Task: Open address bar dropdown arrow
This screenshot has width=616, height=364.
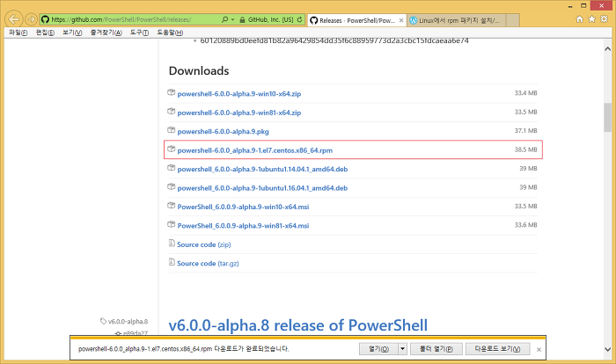Action: [232, 19]
